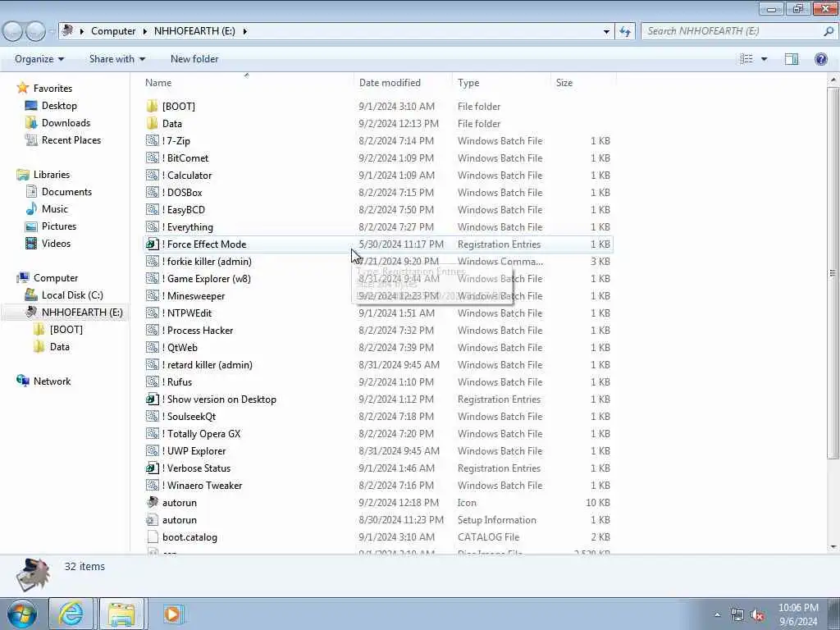Click the ! Verbose Status registry icon

[152, 468]
